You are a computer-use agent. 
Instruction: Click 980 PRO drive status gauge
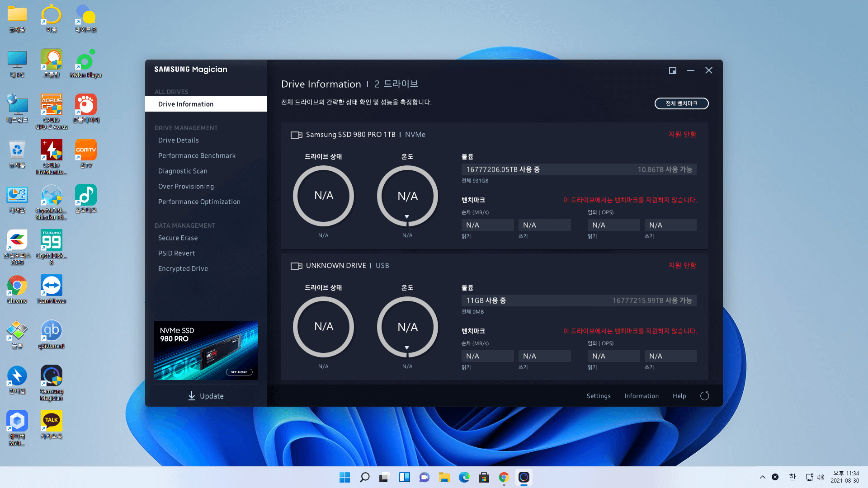coord(323,196)
